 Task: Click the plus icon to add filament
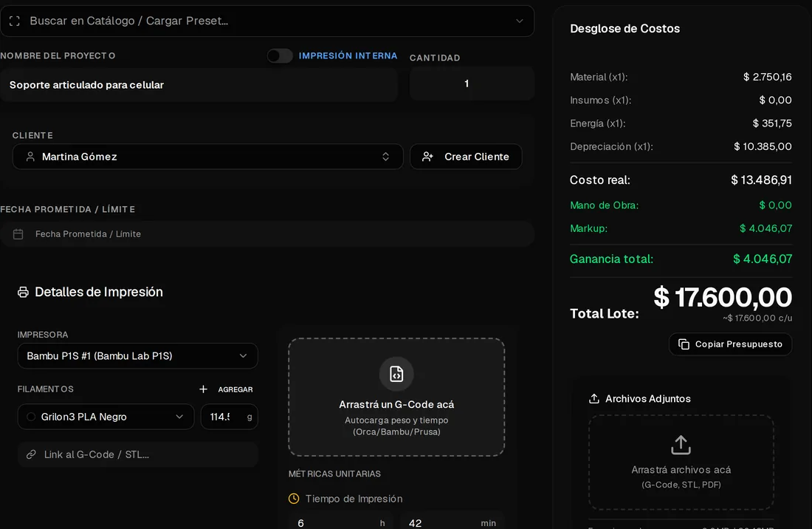coord(203,389)
